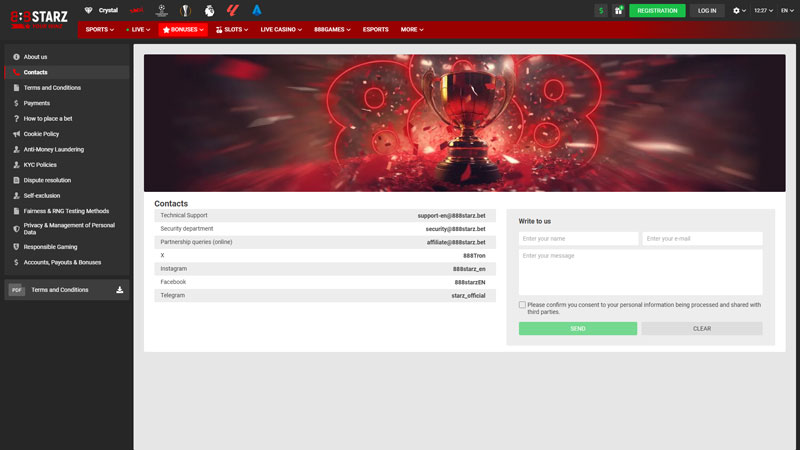Click the blue Serie A icon
Viewport: 800px width, 450px height.
click(x=257, y=10)
